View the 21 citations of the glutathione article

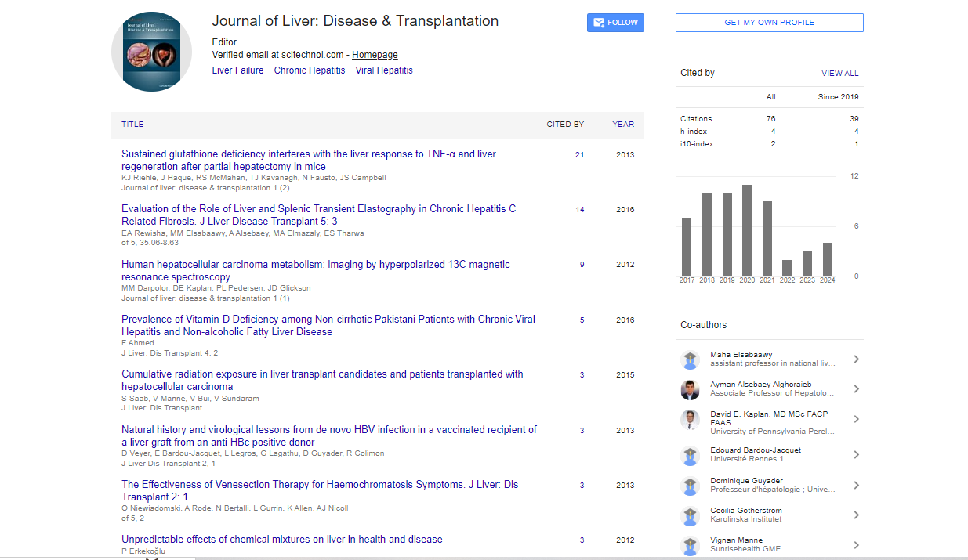click(579, 155)
